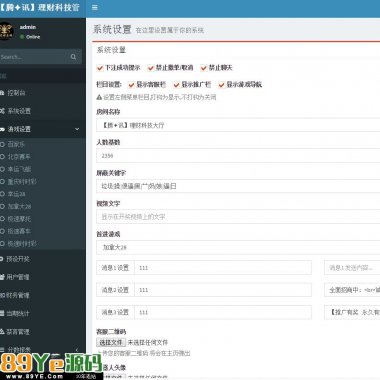Uncheck the 显示推广栏 checkbox
The image size is (380, 380).
coord(176,85)
